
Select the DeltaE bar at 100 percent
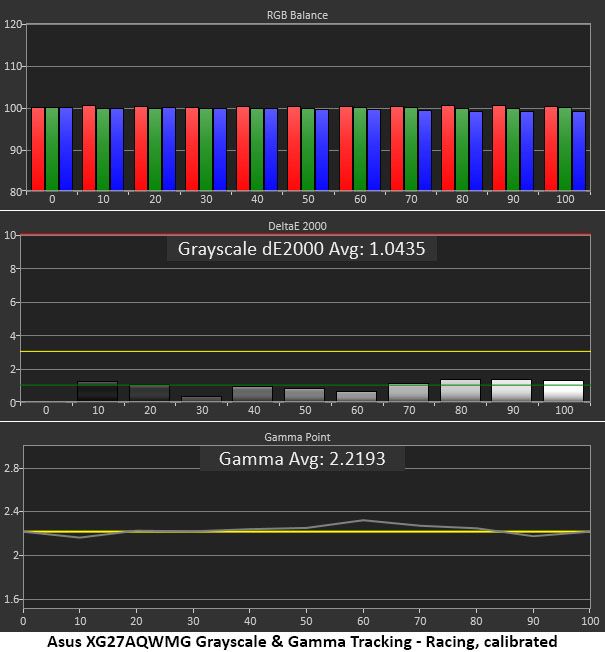tap(563, 391)
